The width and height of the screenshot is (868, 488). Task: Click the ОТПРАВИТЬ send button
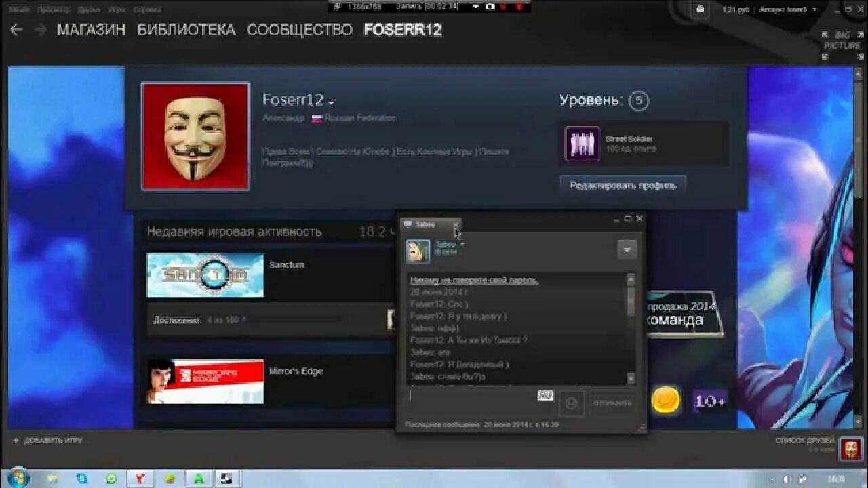612,403
